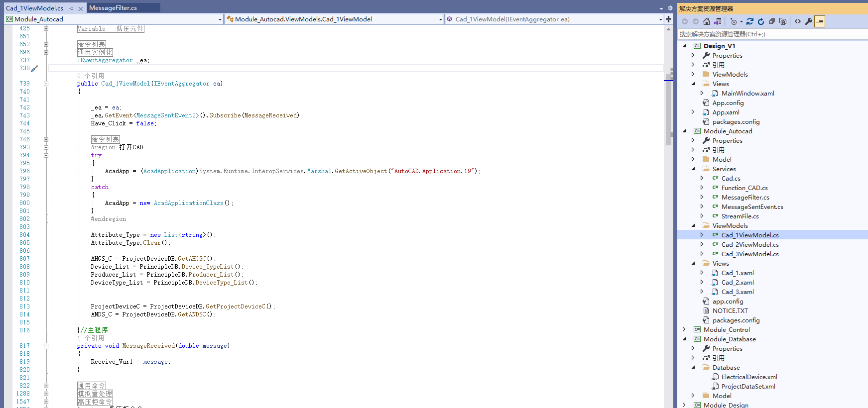Open the document tab list dropdown arrow

(x=661, y=8)
